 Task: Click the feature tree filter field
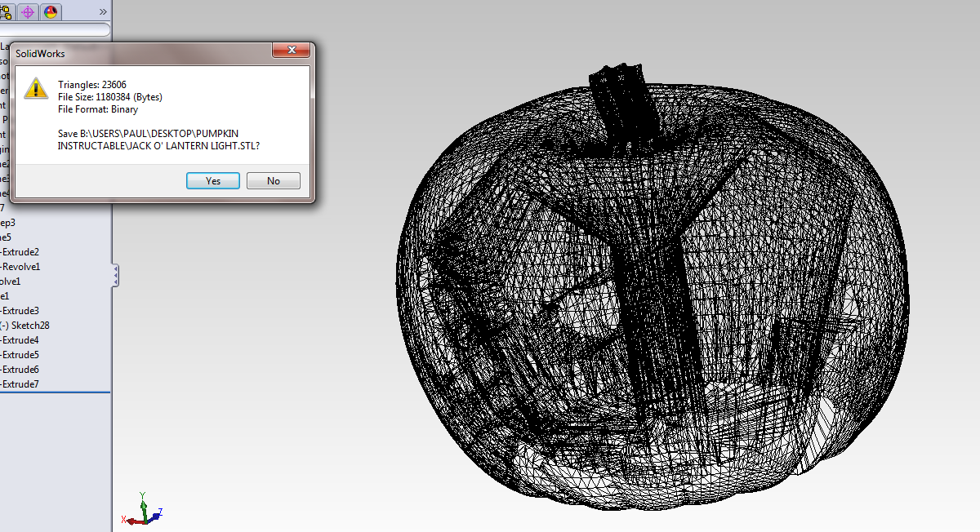[54, 30]
